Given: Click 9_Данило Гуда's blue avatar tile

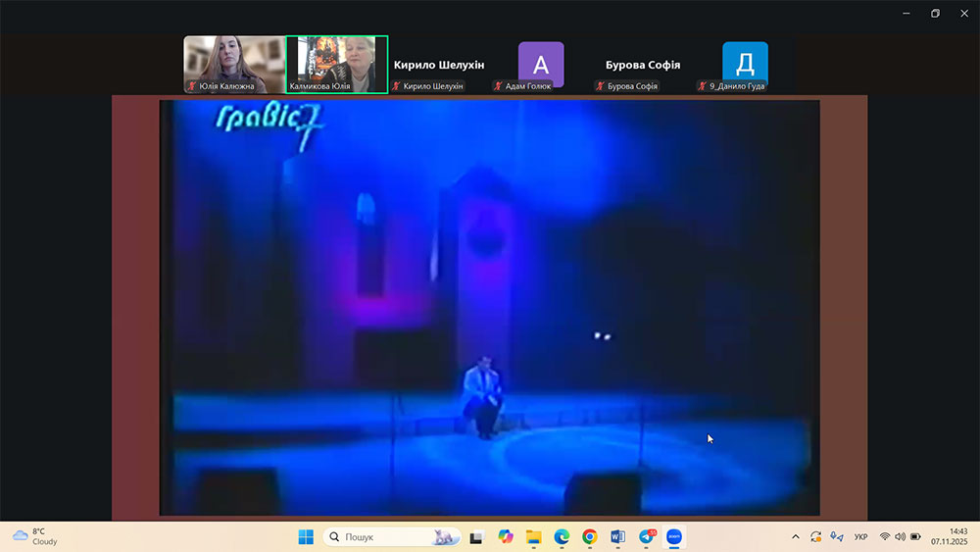Looking at the screenshot, I should click(745, 64).
